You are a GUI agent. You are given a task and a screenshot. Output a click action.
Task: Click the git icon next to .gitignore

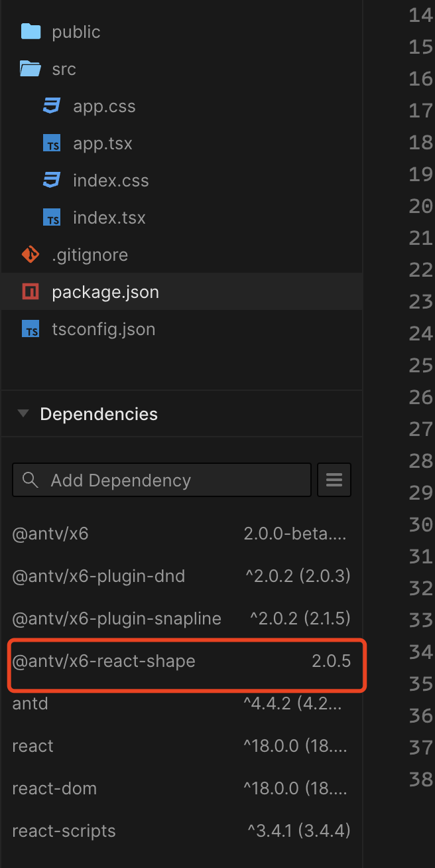point(30,254)
